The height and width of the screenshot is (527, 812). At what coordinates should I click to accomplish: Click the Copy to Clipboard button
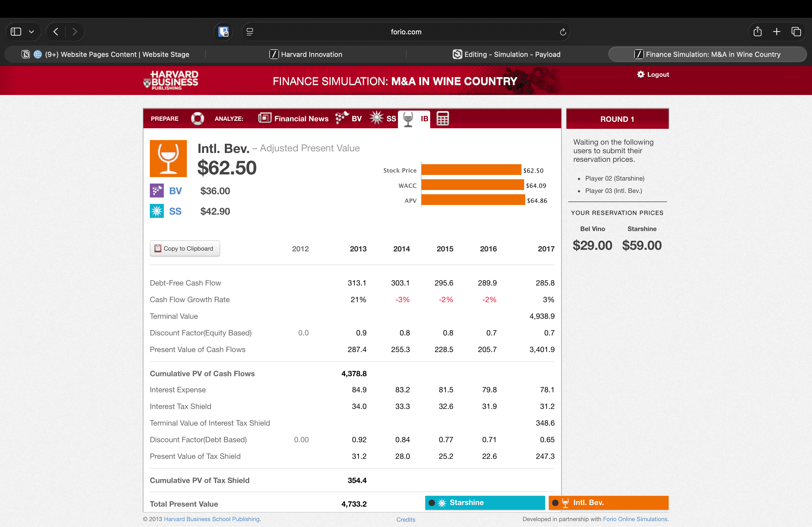(184, 248)
